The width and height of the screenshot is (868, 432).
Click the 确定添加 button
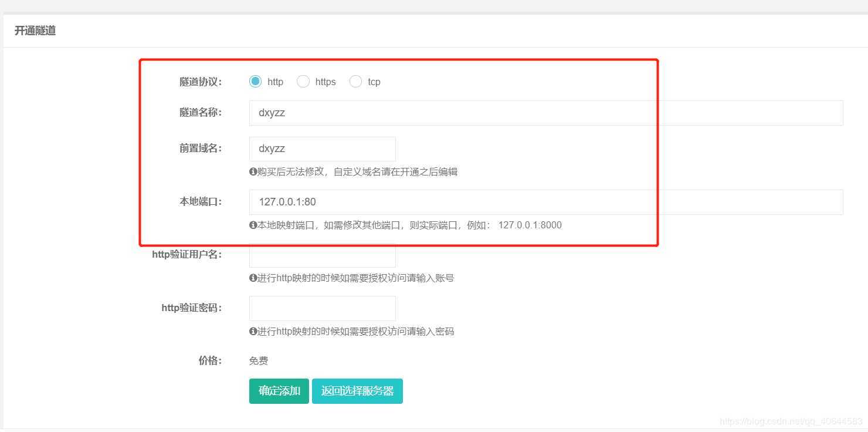[279, 391]
